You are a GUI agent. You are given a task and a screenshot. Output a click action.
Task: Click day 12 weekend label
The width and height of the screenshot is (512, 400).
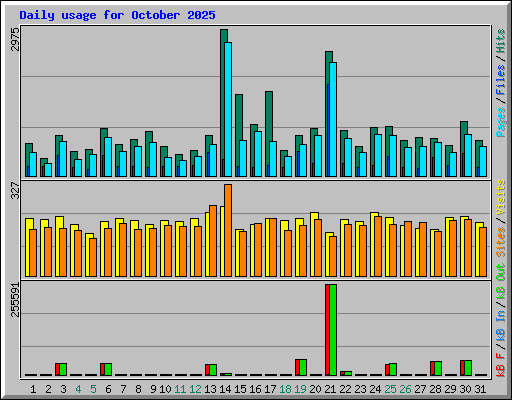(x=195, y=389)
